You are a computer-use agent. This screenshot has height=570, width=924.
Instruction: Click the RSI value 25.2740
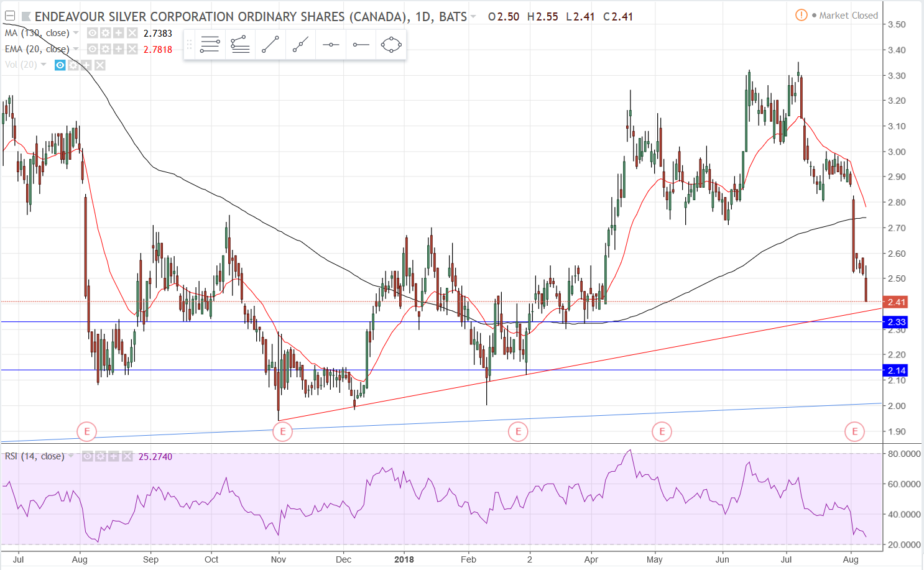coord(155,457)
